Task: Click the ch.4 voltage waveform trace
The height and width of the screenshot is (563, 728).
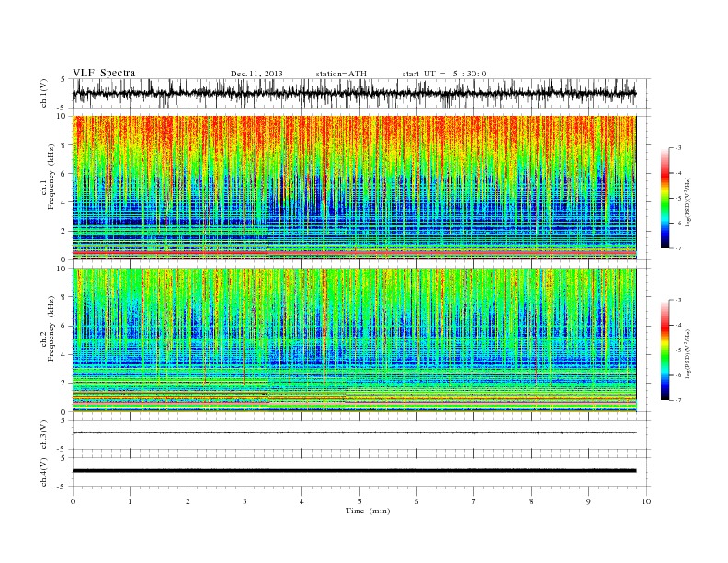Action: coord(354,471)
